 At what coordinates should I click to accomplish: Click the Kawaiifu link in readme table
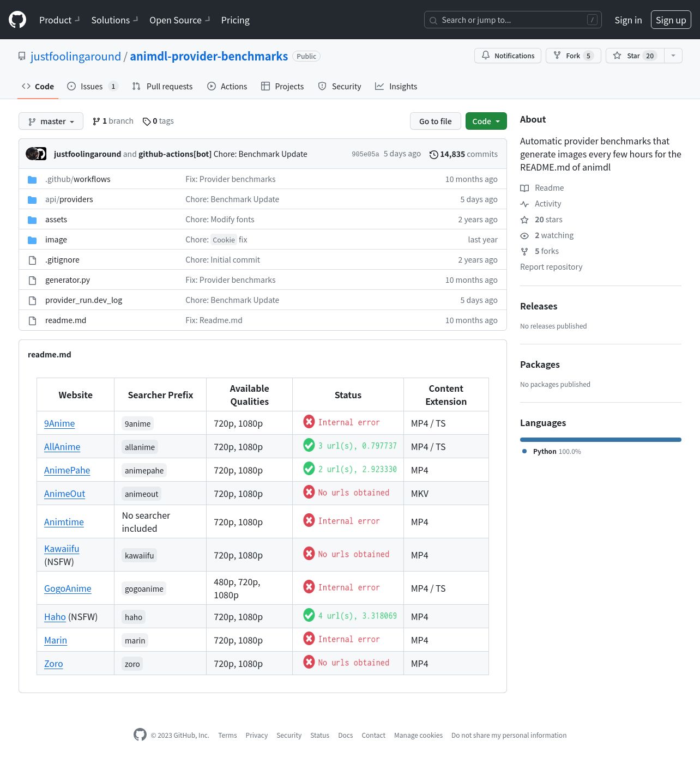coord(62,548)
